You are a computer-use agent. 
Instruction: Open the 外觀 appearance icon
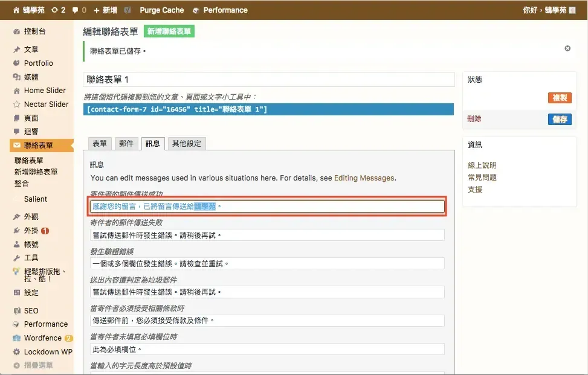pyautogui.click(x=16, y=217)
